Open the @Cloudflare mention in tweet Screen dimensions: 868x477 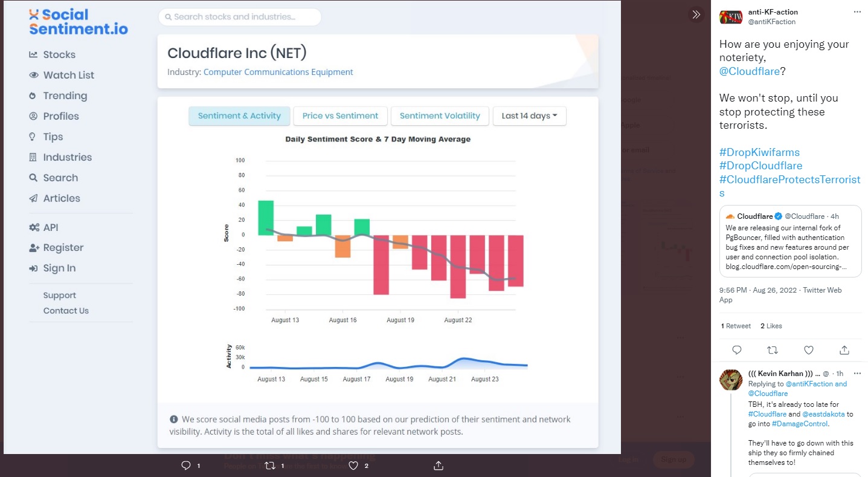tap(749, 71)
